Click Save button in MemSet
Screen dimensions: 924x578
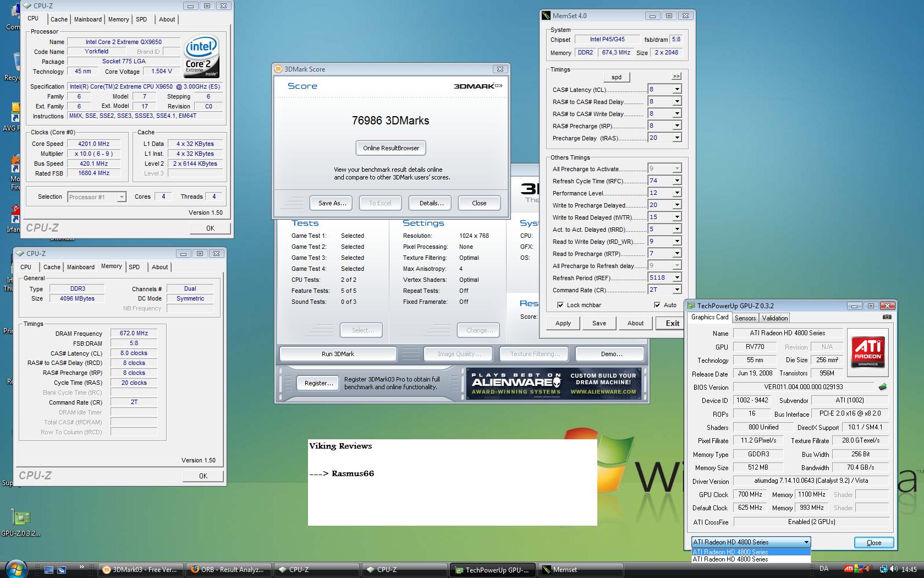pyautogui.click(x=599, y=323)
